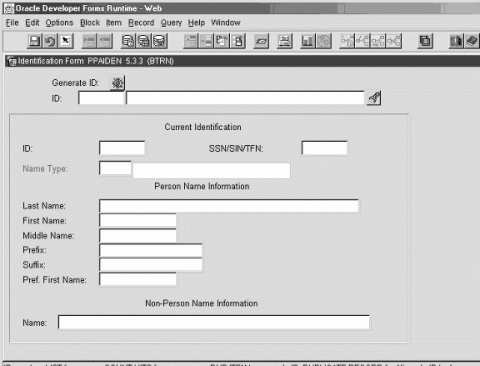Click the Next Block toolbar icon
480x366 pixels.
tap(238, 41)
